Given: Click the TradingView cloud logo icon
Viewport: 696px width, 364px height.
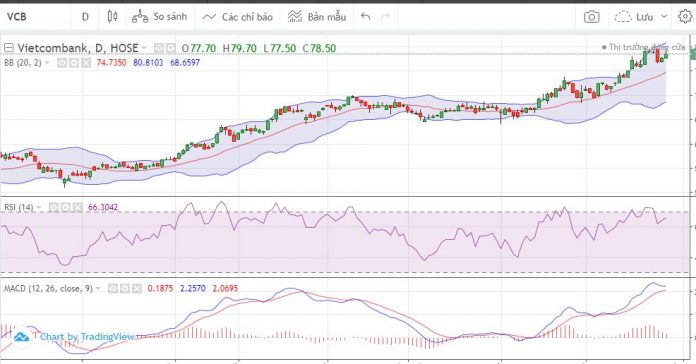Looking at the screenshot, I should coord(21,337).
